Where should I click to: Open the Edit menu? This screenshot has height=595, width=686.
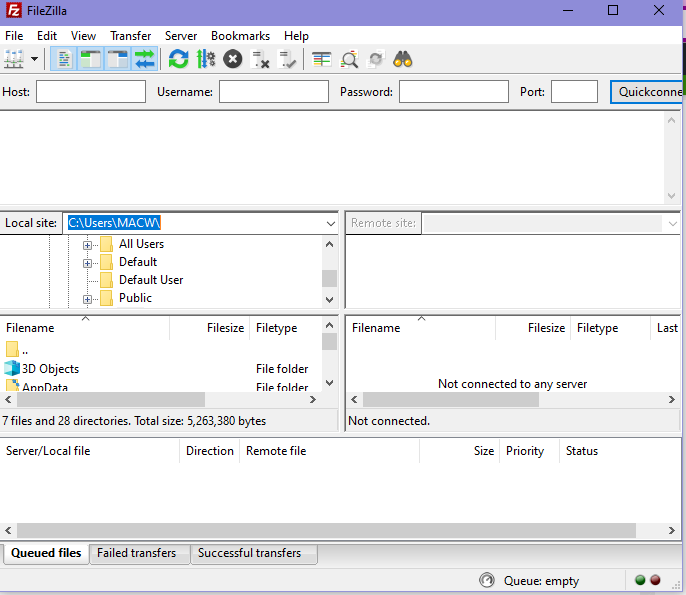coord(47,36)
